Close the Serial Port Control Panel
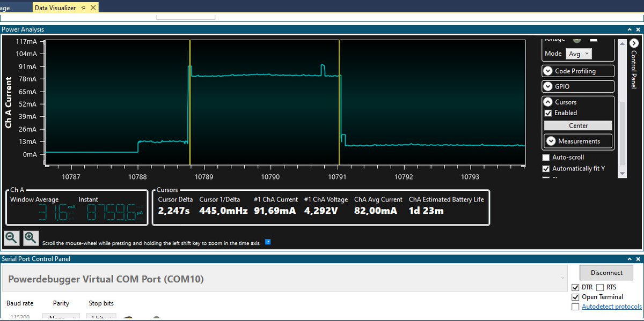Screen dimensions: 644x321 (638, 259)
